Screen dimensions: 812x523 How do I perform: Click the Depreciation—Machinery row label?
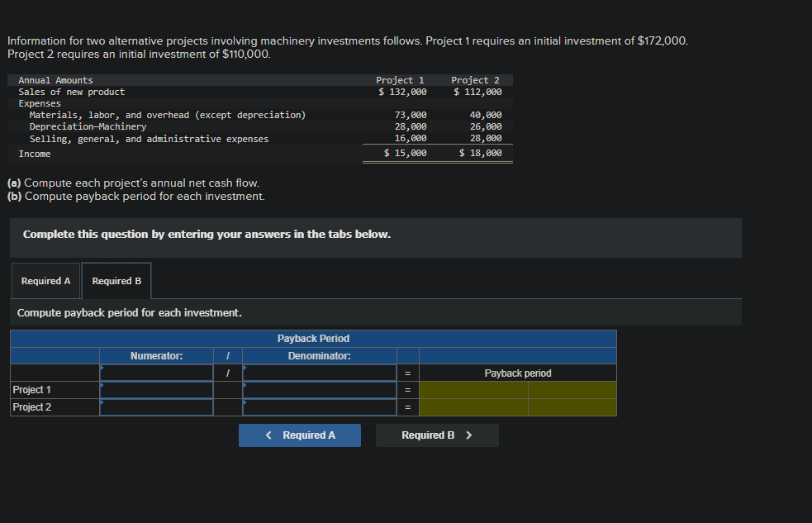coord(88,127)
